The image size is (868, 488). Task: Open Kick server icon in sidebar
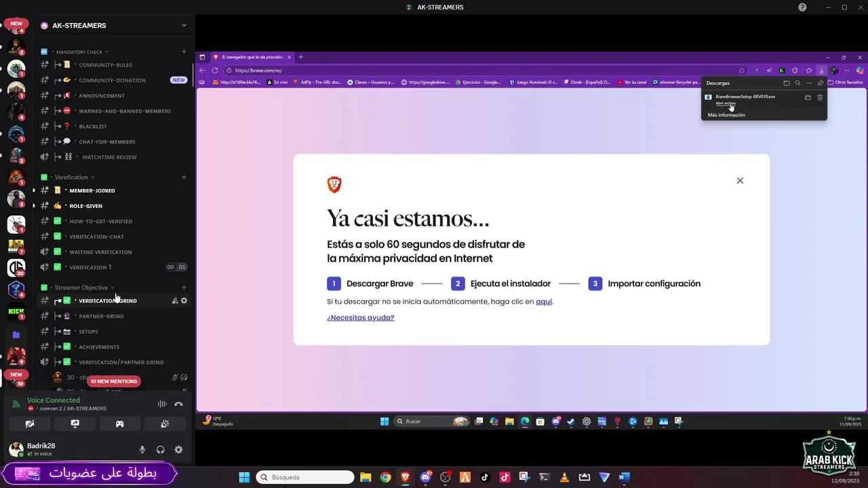[x=16, y=312]
